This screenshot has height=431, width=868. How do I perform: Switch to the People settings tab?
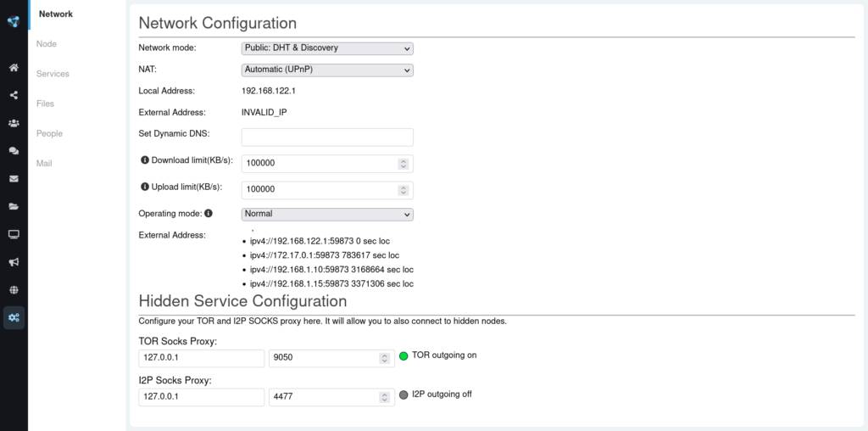click(x=49, y=133)
